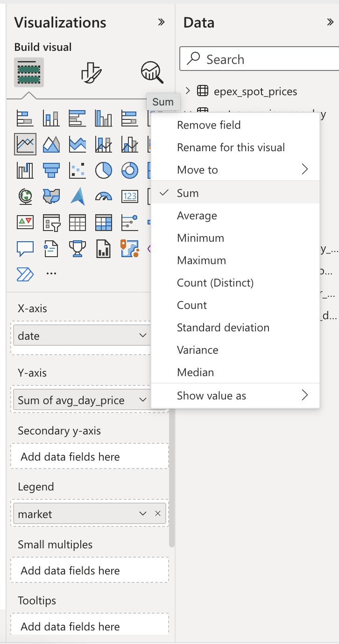Select the scatter chart visual
Screen dimensions: 339x644
[x=78, y=170]
